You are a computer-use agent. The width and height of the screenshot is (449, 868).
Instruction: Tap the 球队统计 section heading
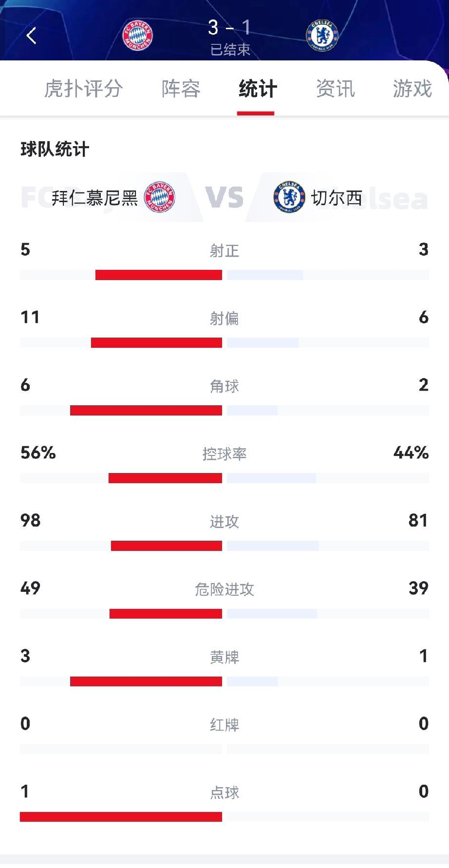tap(55, 150)
